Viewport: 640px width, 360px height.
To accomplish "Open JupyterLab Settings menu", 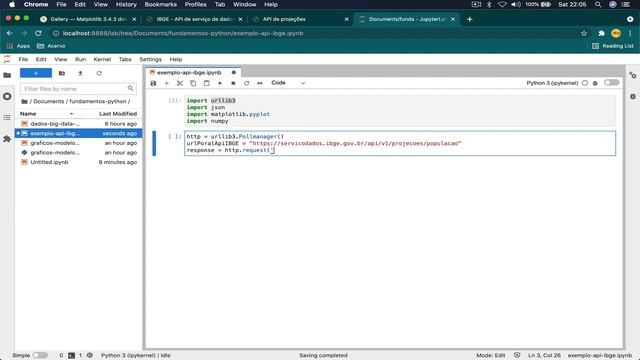I will 151,59.
